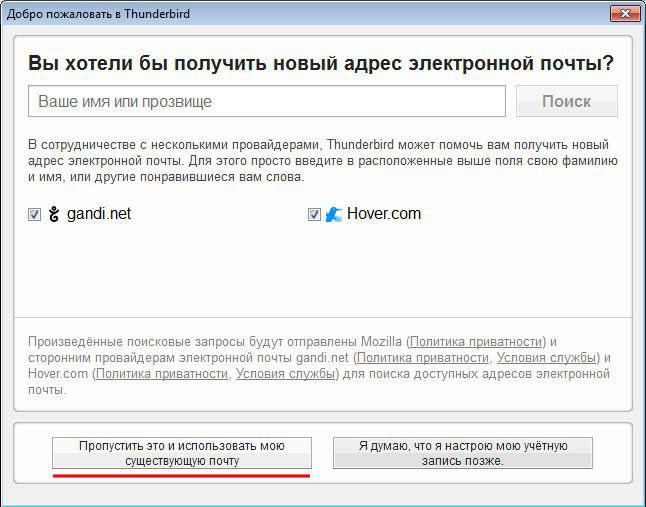Click the Hover.com label text
The image size is (646, 507).
384,214
